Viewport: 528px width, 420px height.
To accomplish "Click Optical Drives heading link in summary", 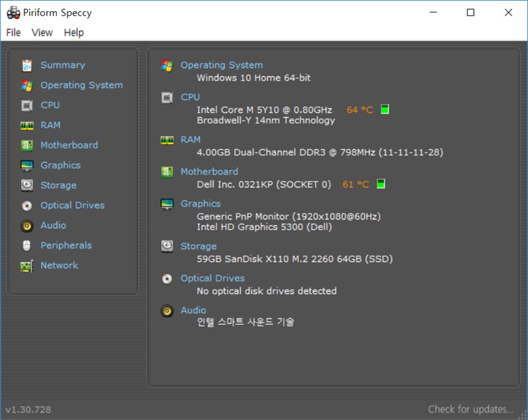I will click(213, 278).
